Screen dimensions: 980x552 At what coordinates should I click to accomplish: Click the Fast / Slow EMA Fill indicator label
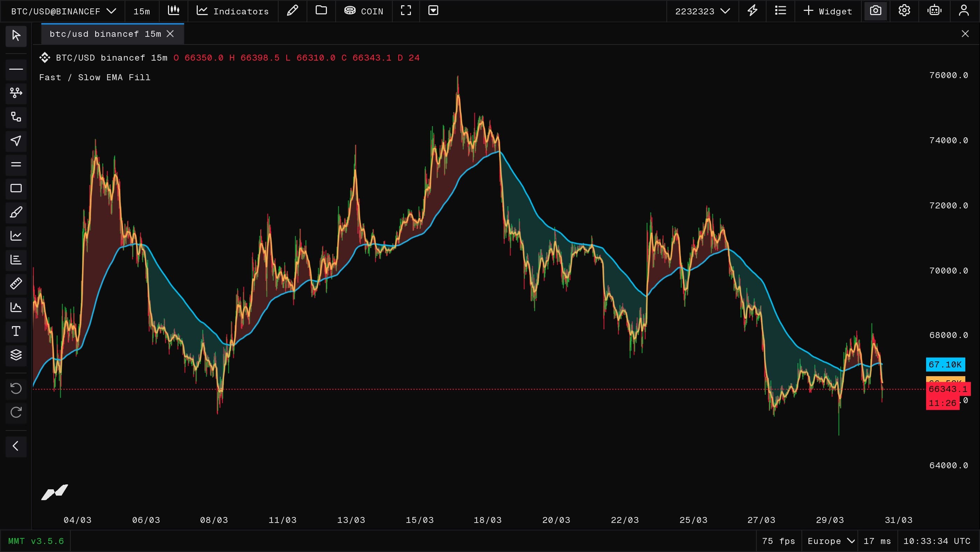coord(95,77)
